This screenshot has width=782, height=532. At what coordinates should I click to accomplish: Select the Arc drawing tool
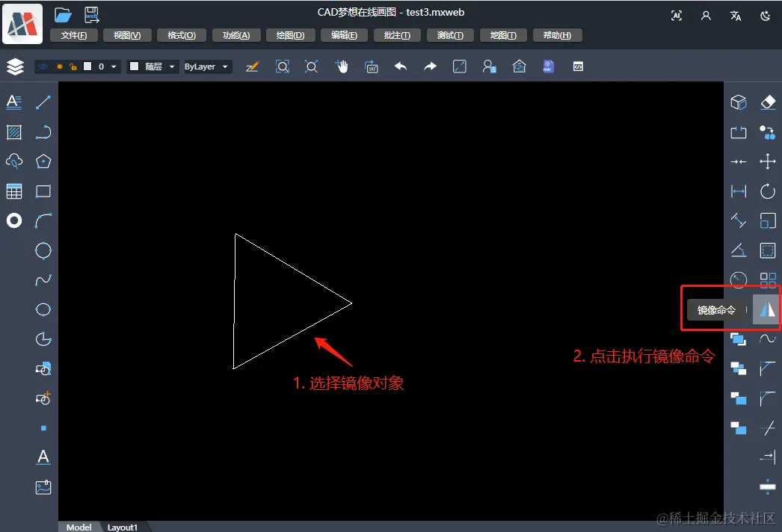pos(43,221)
